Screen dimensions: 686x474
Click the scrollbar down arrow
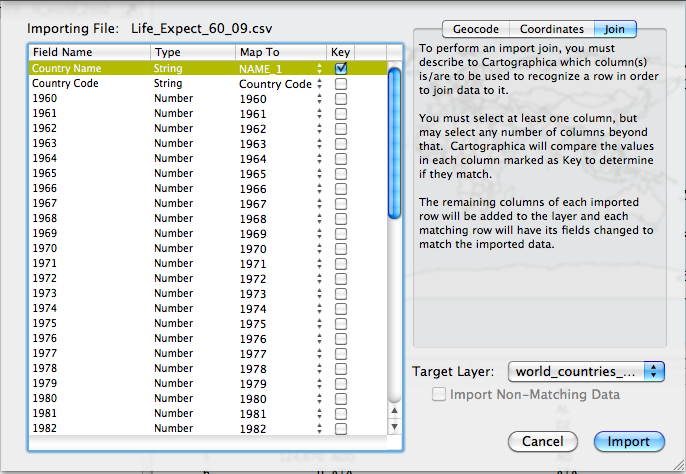(x=394, y=428)
